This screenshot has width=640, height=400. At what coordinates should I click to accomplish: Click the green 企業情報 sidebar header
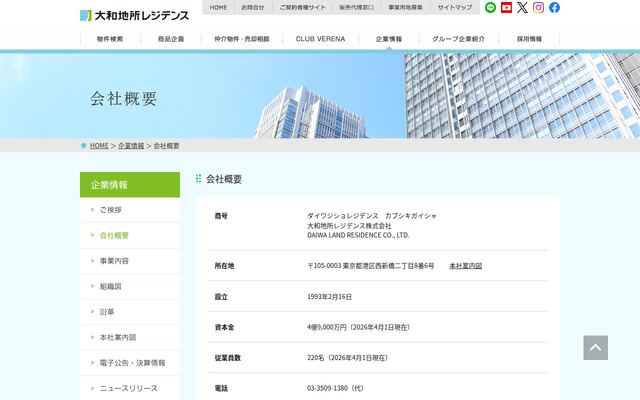130,184
